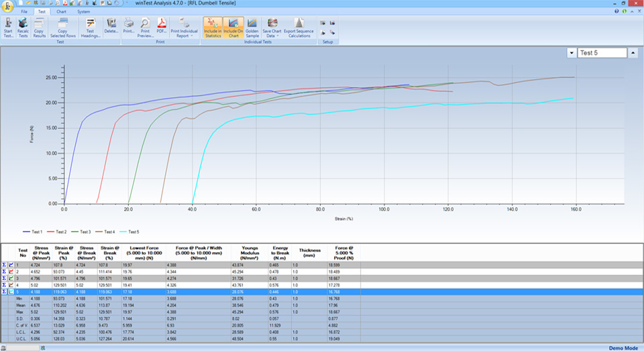The height and width of the screenshot is (352, 644).
Task: Click the help question mark icon
Action: click(616, 11)
